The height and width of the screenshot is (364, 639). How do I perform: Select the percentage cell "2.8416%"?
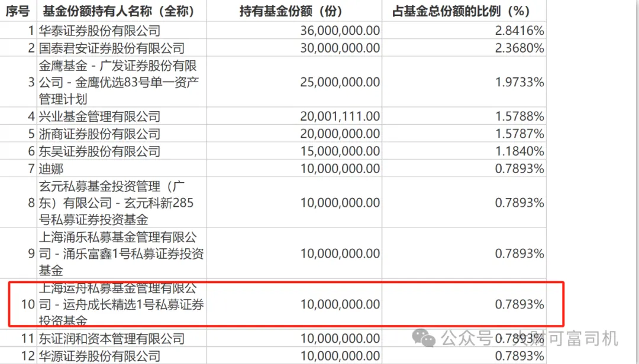(x=519, y=31)
